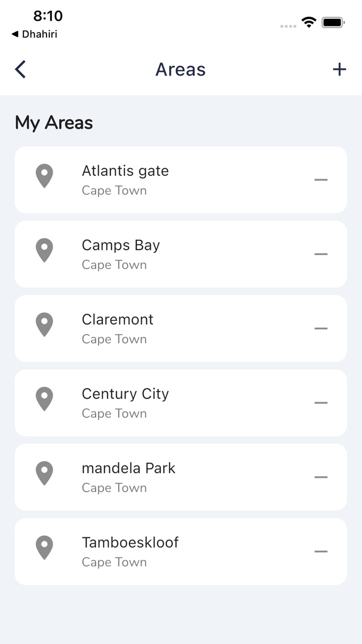Tap the Century City location pin
The image size is (362, 644).
(44, 399)
